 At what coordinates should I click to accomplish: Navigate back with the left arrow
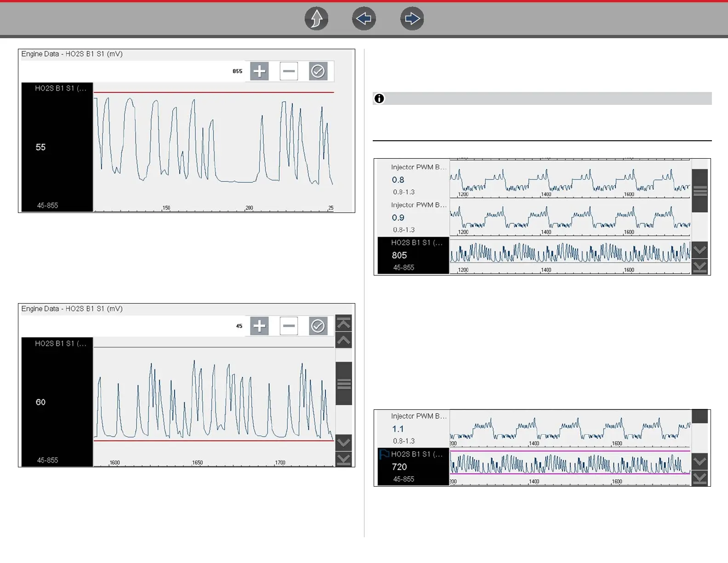364,19
